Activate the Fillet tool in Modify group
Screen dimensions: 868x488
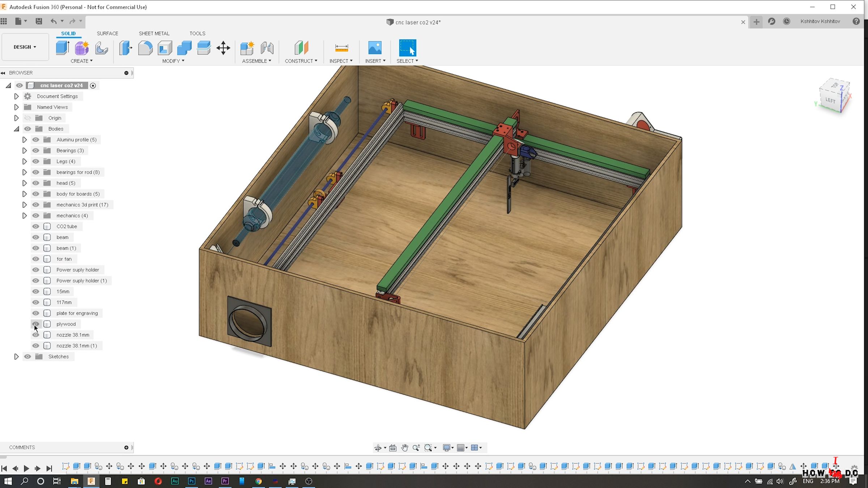146,48
